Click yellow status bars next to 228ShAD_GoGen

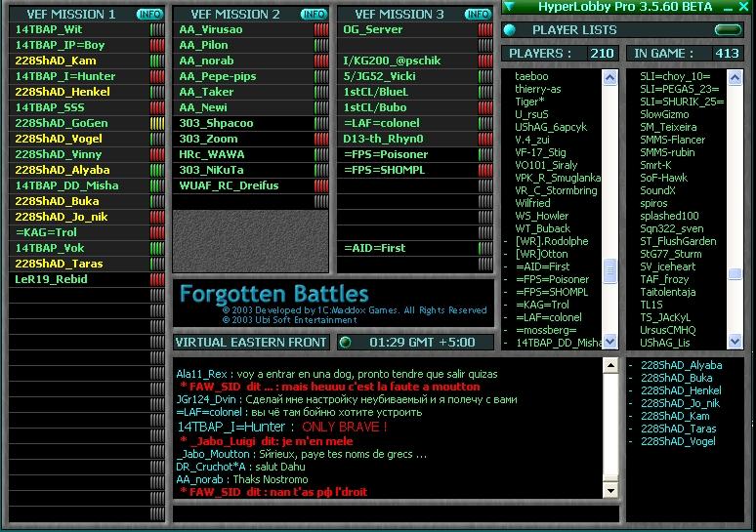point(157,123)
